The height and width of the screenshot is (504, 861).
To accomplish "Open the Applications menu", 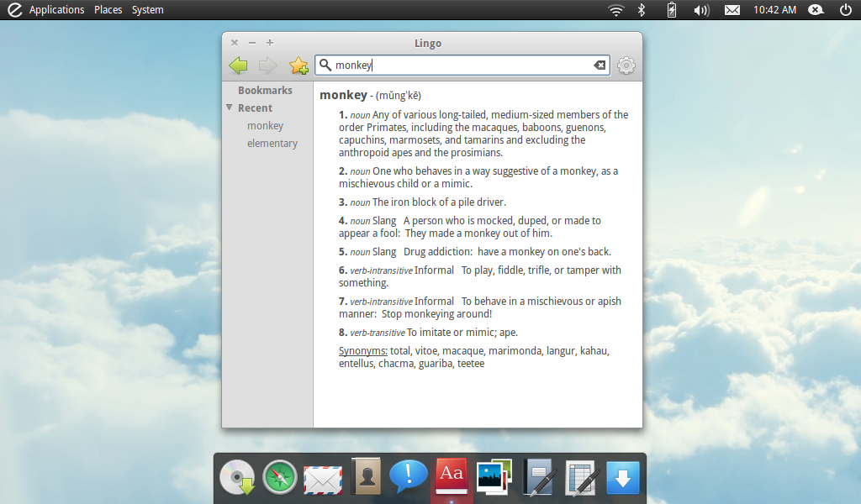I will 56,10.
